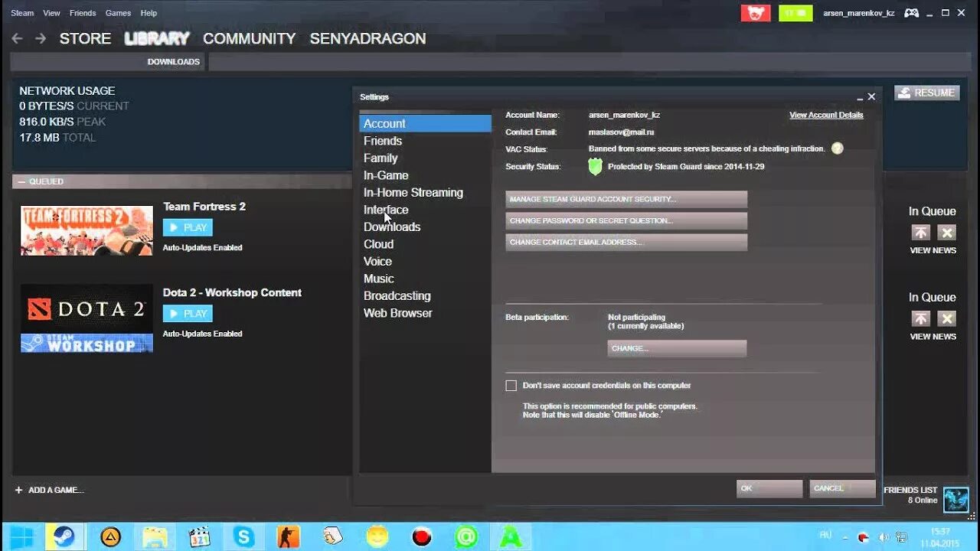Click Add a Game
The image size is (980, 551).
click(49, 490)
